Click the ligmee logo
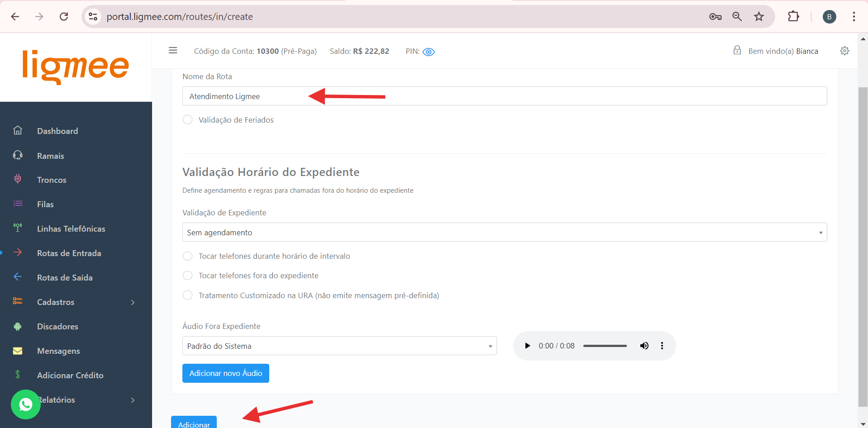 (x=76, y=67)
